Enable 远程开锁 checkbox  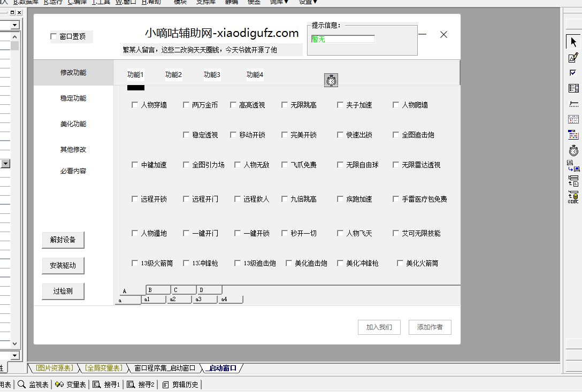click(135, 199)
